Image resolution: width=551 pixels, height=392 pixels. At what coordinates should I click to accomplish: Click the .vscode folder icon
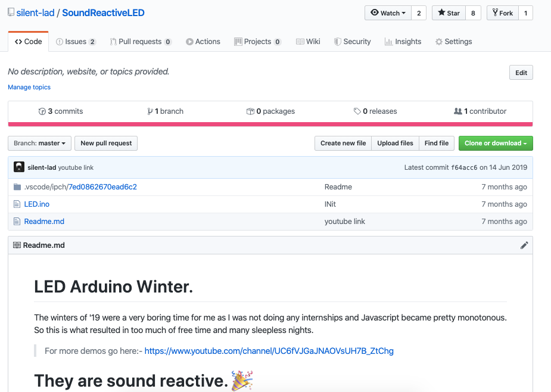click(x=17, y=186)
